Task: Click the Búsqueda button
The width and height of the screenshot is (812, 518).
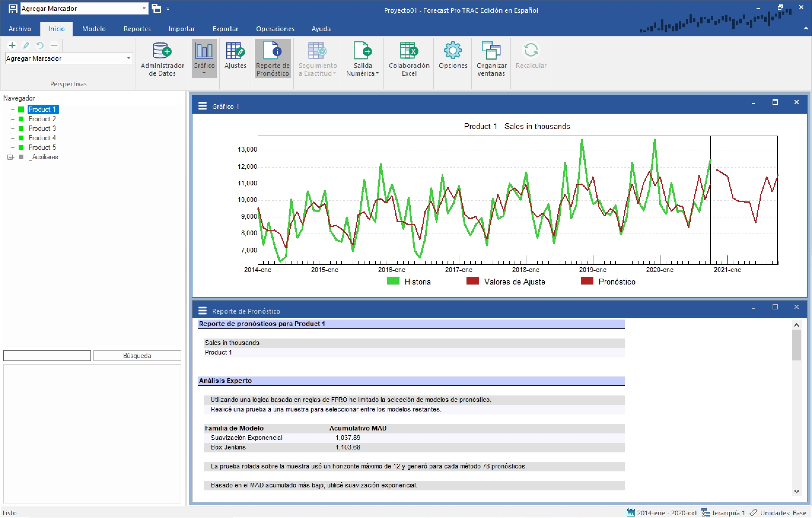Action: (137, 355)
